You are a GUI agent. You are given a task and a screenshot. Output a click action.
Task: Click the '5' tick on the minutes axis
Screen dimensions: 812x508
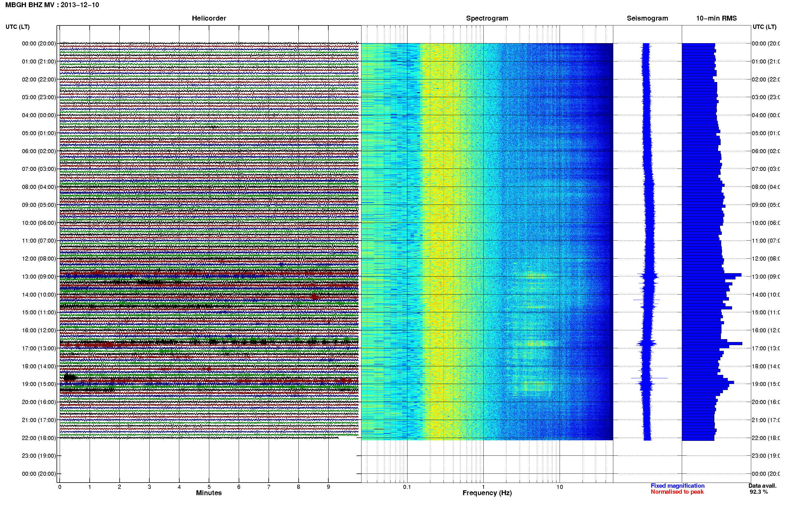pyautogui.click(x=209, y=487)
